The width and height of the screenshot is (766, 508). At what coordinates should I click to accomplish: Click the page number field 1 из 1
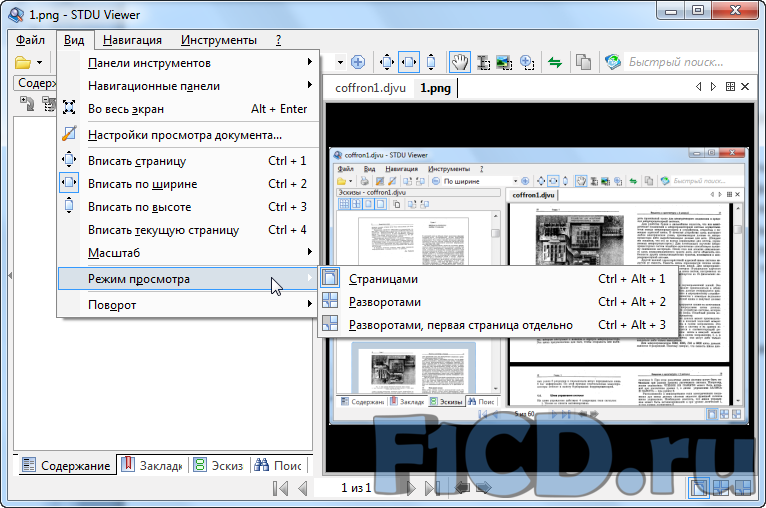(356, 487)
